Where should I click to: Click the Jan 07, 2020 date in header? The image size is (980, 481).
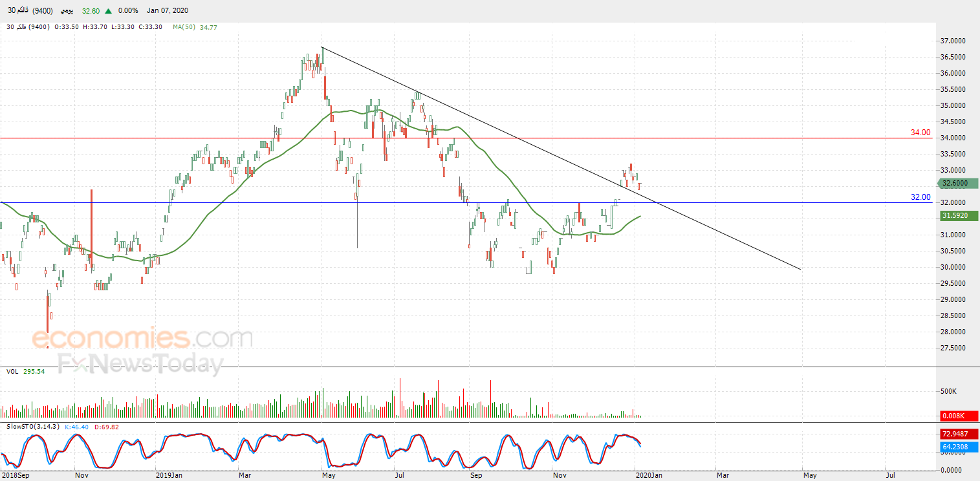click(x=168, y=11)
